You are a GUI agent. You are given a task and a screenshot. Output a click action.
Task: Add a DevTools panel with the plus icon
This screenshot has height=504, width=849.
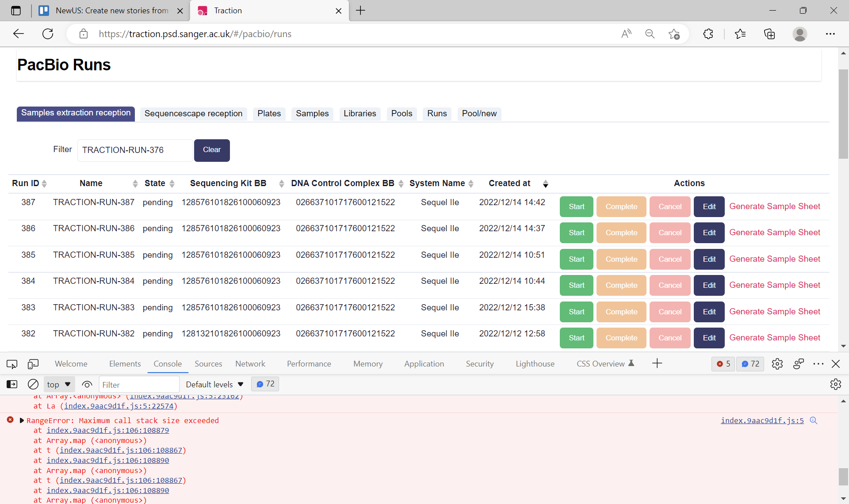657,363
